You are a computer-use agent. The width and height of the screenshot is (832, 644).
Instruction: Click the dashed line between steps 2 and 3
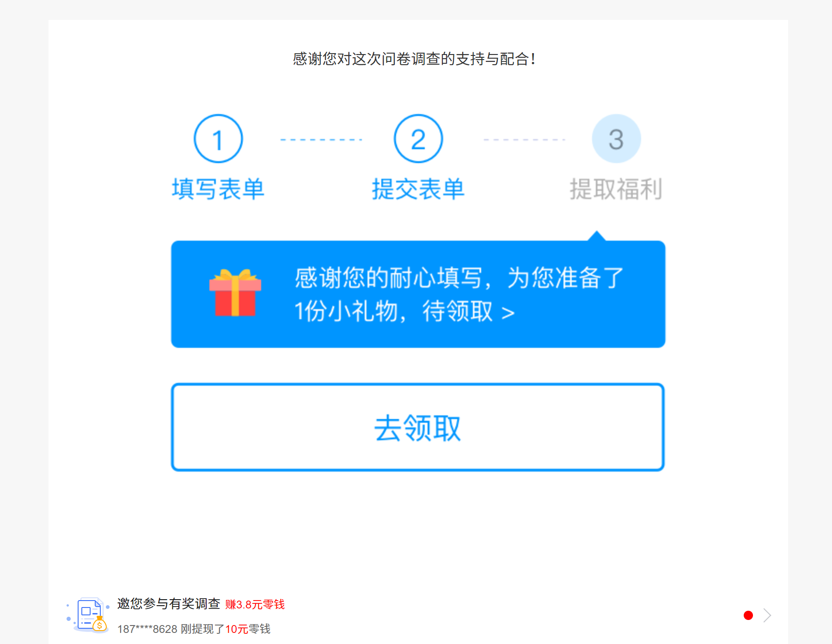(x=524, y=140)
